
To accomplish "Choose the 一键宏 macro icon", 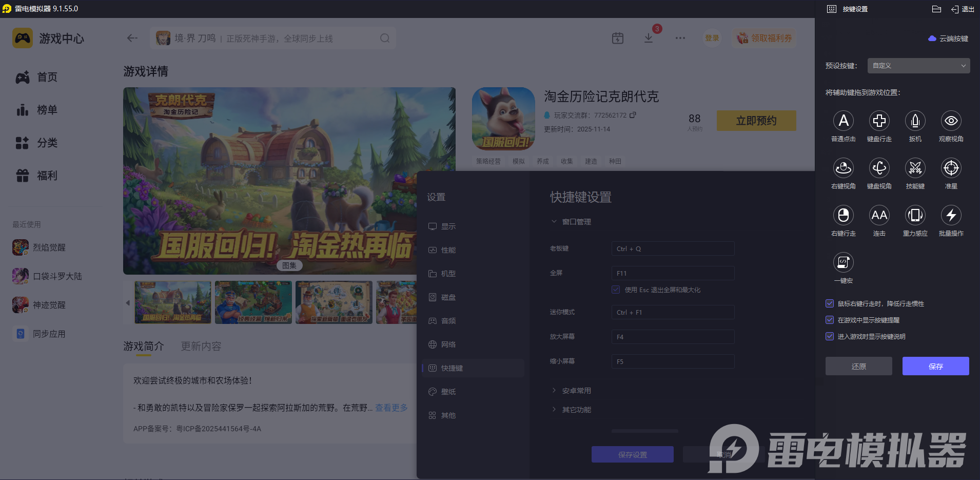I will [x=843, y=263].
